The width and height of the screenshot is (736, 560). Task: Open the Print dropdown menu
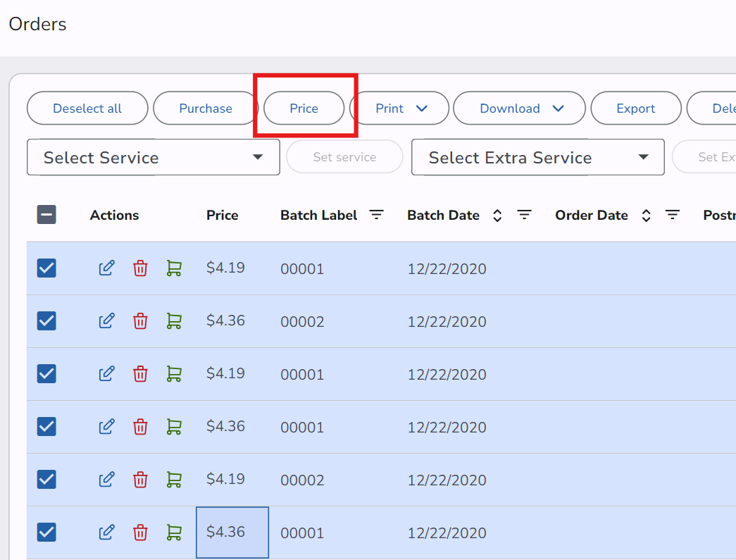click(399, 108)
